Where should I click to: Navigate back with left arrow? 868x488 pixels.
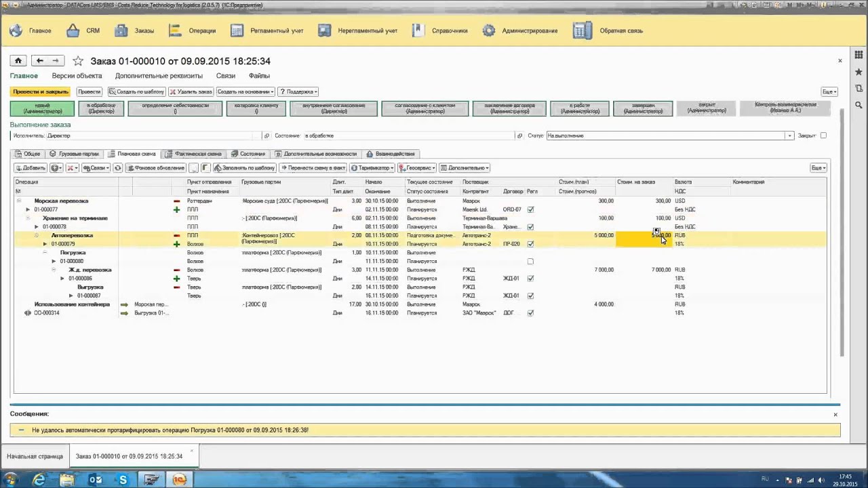point(40,61)
